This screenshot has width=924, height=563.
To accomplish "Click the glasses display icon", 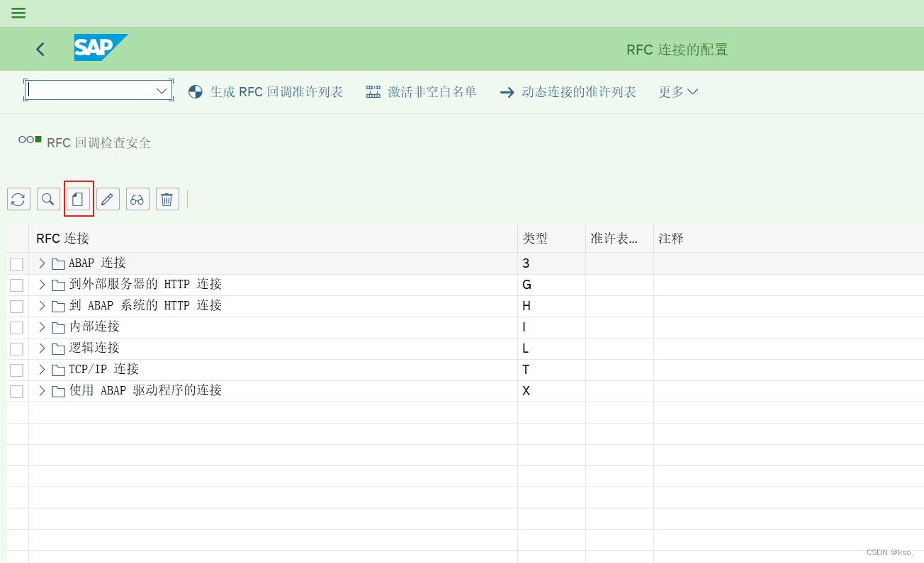I will pyautogui.click(x=137, y=199).
